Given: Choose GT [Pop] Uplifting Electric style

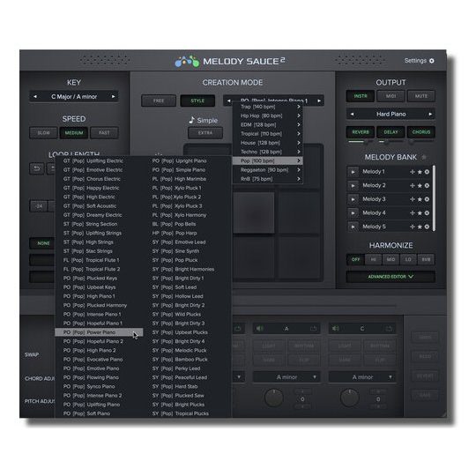Looking at the screenshot, I should [99, 161].
